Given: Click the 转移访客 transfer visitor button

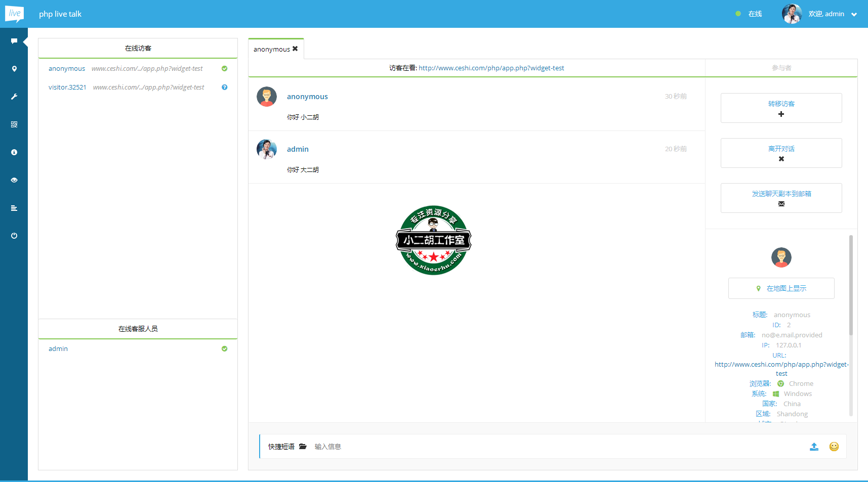Looking at the screenshot, I should 781,108.
